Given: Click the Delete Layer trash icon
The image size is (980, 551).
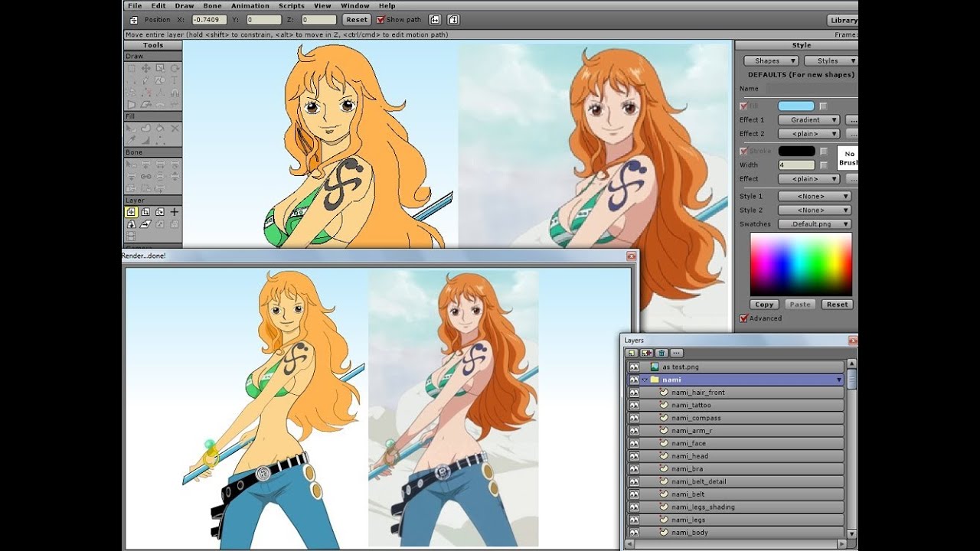Looking at the screenshot, I should (661, 353).
